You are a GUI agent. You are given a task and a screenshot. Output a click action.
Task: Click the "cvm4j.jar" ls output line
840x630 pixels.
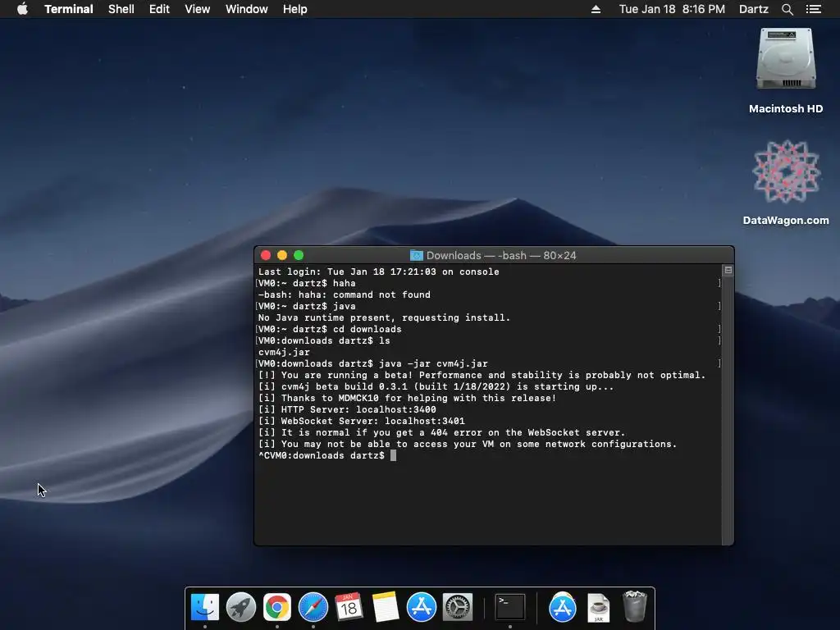284,352
